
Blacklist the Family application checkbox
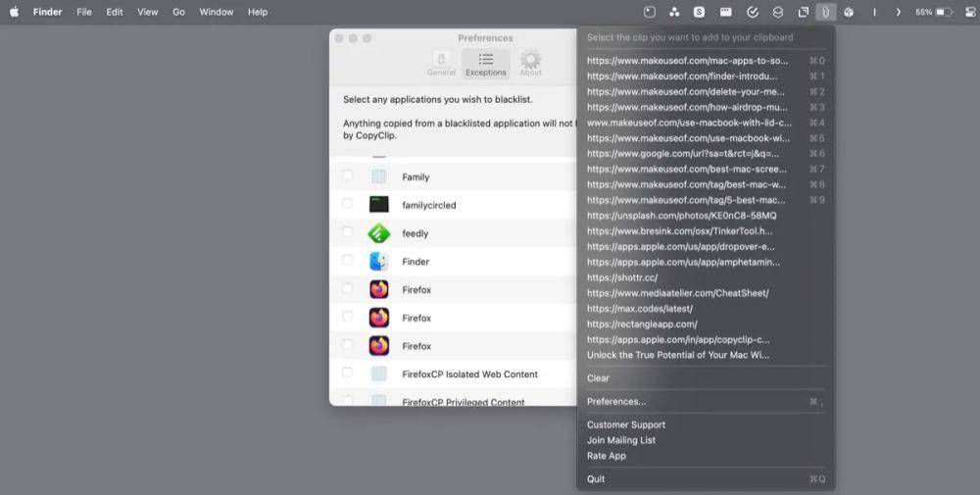coord(348,175)
